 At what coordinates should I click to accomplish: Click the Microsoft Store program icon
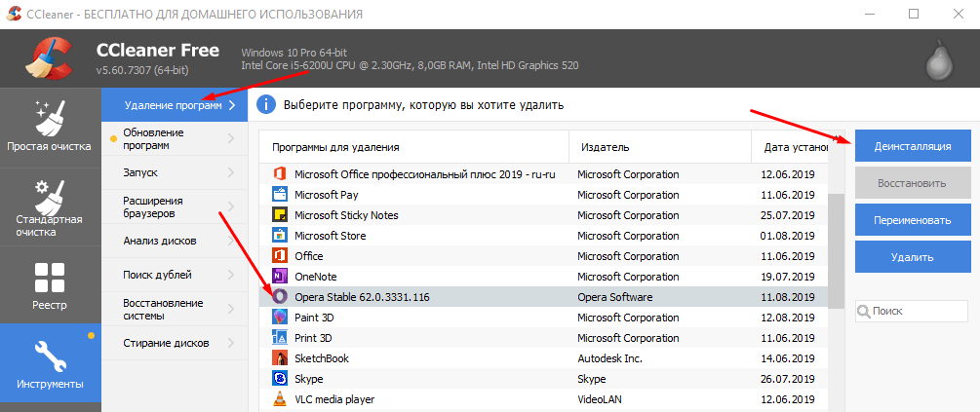click(x=280, y=236)
